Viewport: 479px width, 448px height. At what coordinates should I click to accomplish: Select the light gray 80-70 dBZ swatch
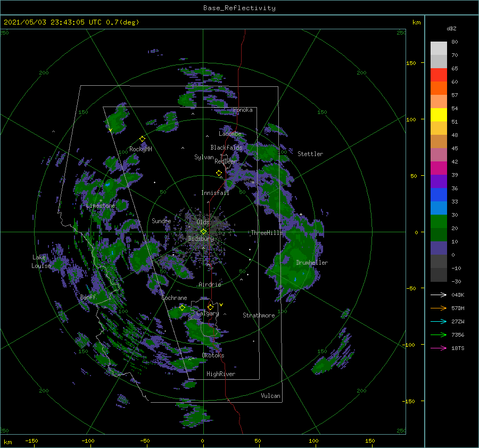[439, 48]
